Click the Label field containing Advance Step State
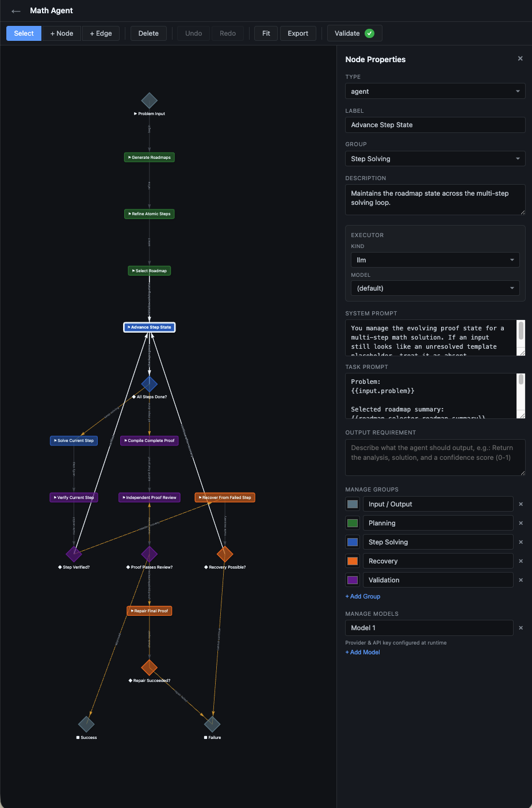Image resolution: width=532 pixels, height=808 pixels. [x=435, y=125]
